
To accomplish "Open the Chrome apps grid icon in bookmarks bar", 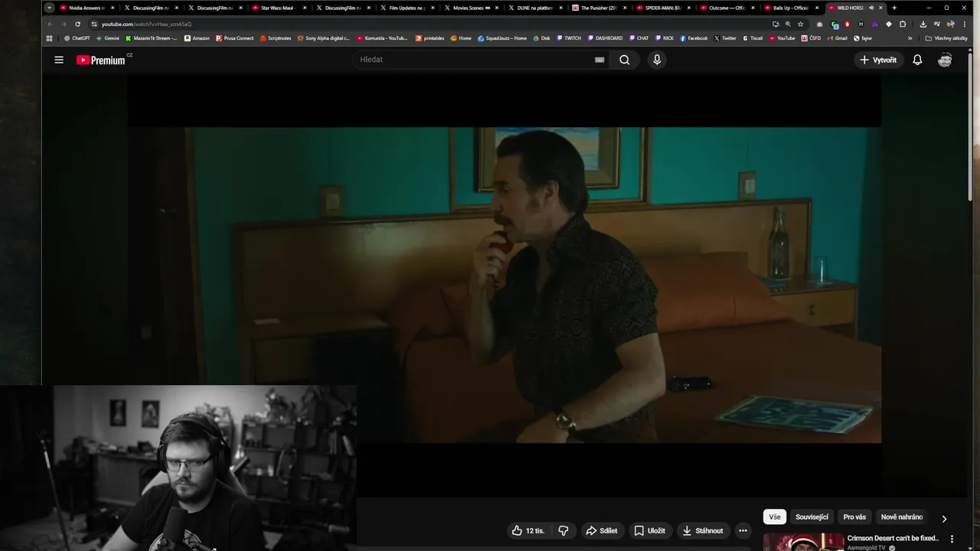I will [x=50, y=37].
